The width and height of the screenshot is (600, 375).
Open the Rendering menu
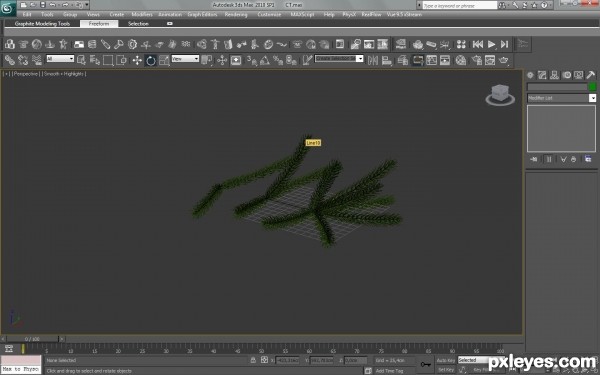pos(236,15)
